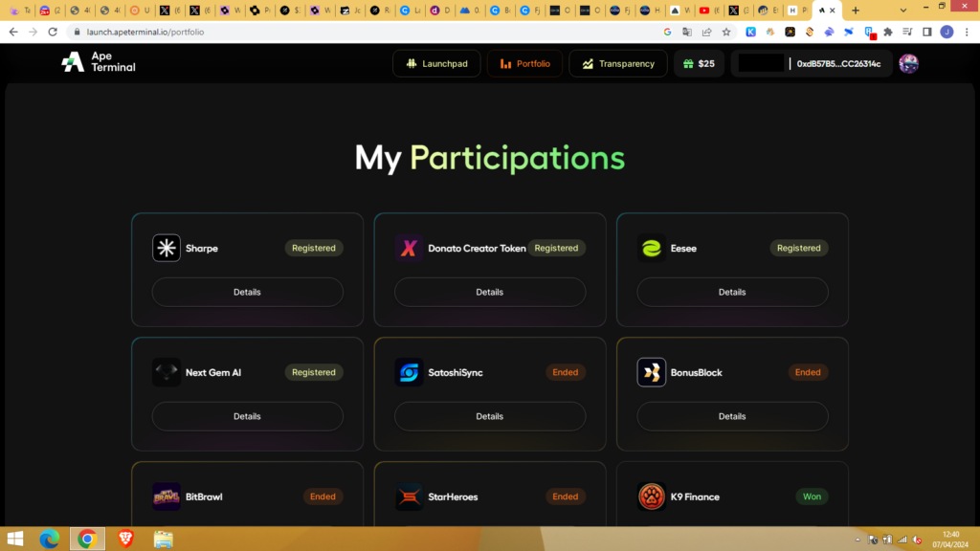Viewport: 980px width, 551px height.
Task: Switch to the YouTube browser tab
Action: pyautogui.click(x=709, y=10)
